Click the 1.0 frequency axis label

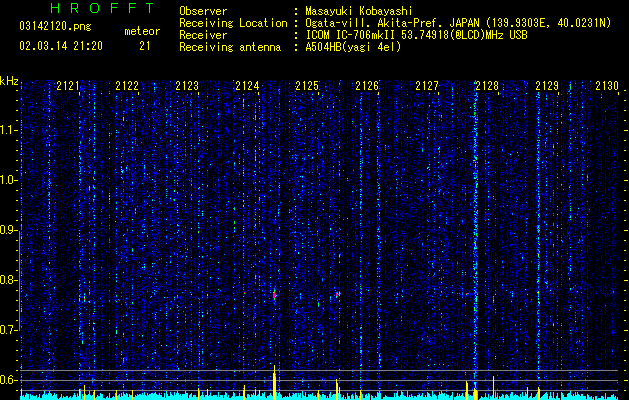pyautogui.click(x=9, y=181)
